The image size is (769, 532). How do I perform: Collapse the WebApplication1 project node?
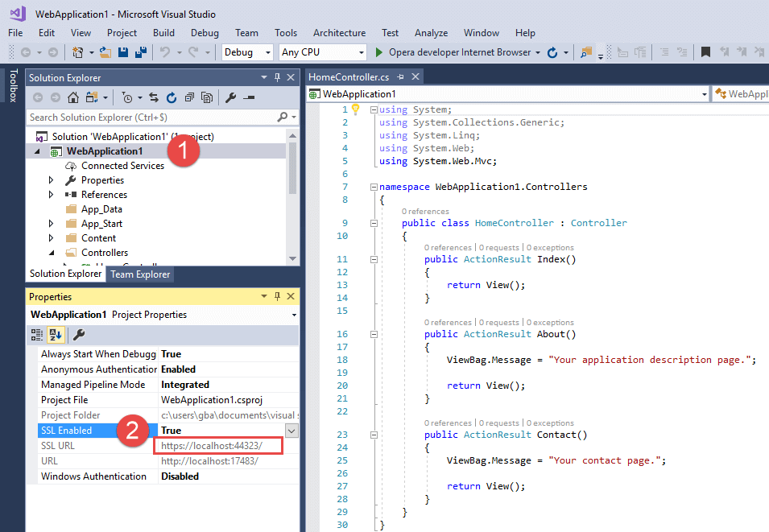37,151
